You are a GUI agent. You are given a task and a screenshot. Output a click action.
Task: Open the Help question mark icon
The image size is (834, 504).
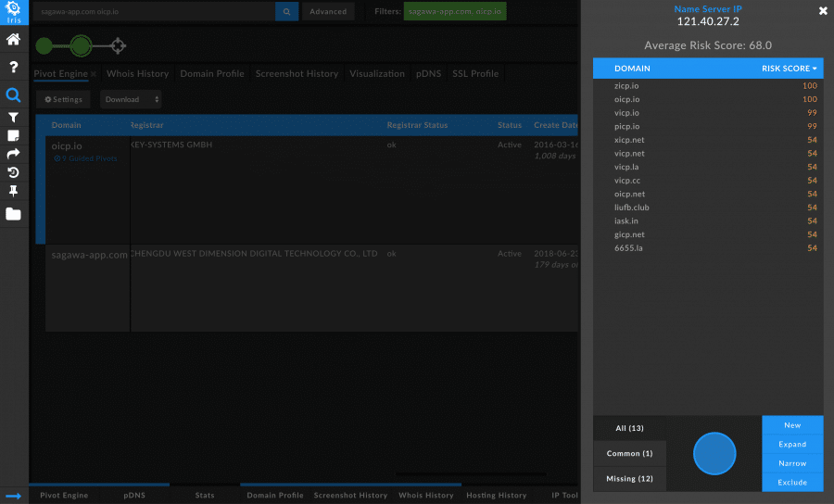(x=13, y=67)
